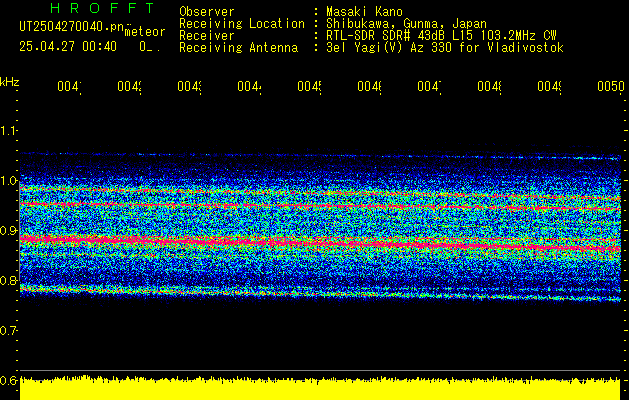
Task: Click the Observer label
Action: (207, 11)
